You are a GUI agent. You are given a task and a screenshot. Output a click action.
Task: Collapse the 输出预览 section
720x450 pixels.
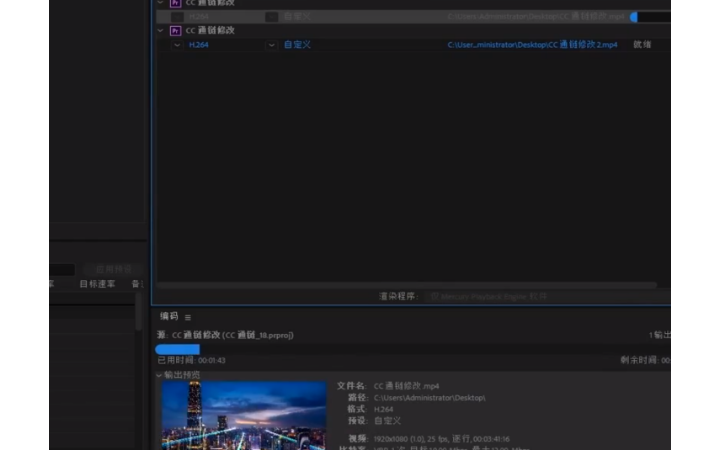pos(159,375)
